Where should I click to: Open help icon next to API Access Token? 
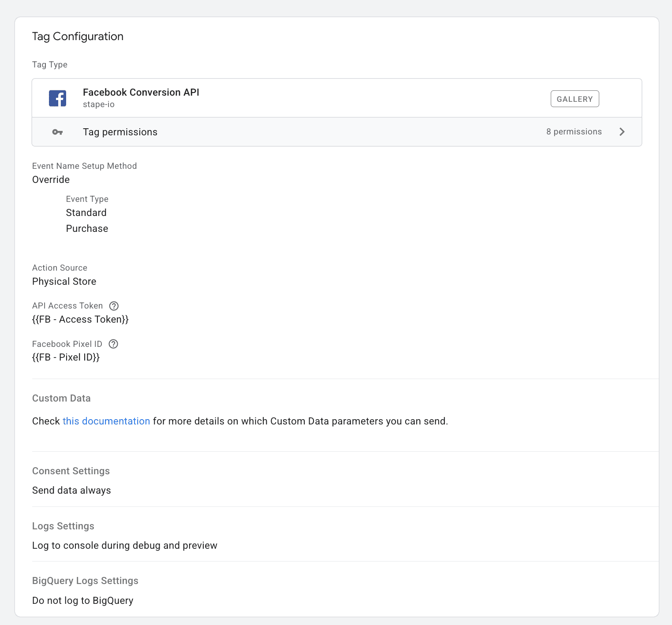click(x=114, y=306)
